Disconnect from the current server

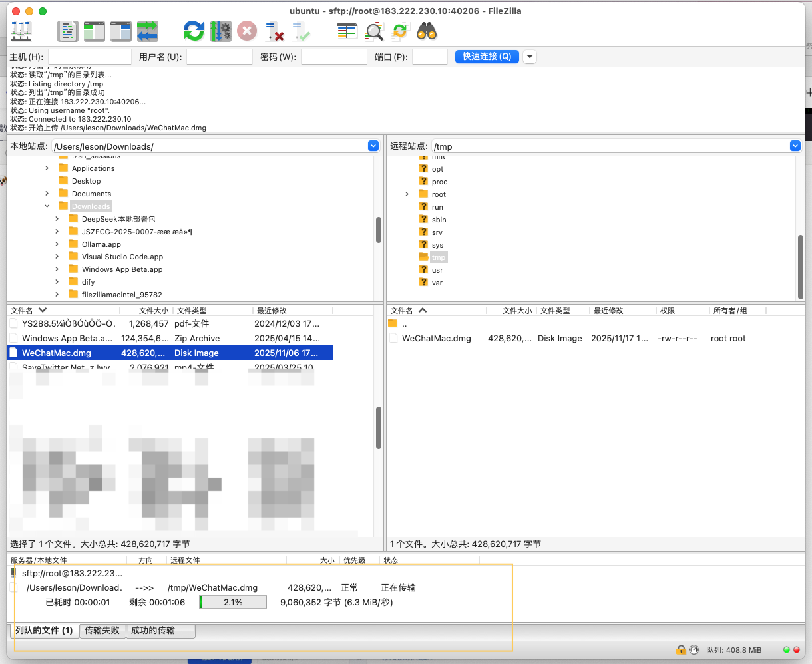tap(274, 31)
